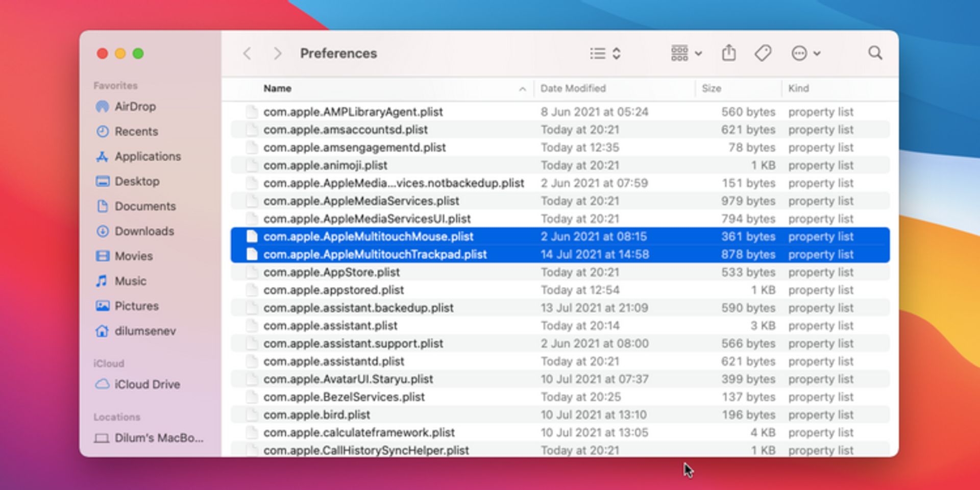Click the Share icon in toolbar
The image size is (980, 490).
coord(728,53)
